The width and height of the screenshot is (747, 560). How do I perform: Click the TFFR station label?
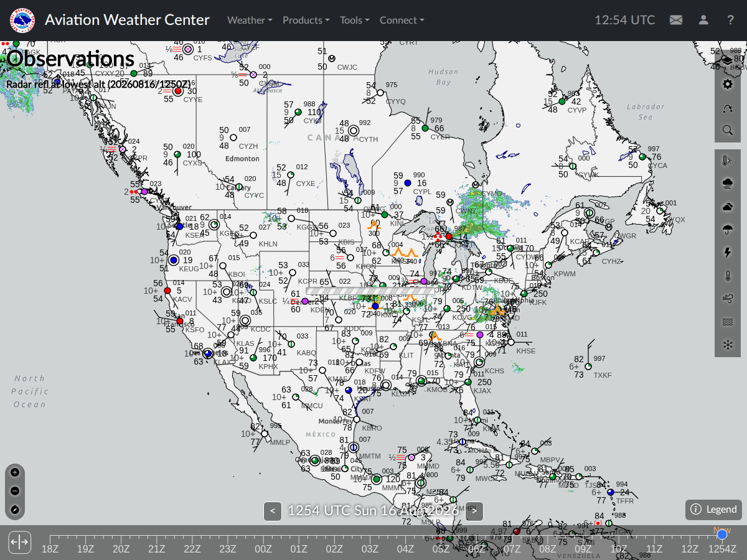625,501
